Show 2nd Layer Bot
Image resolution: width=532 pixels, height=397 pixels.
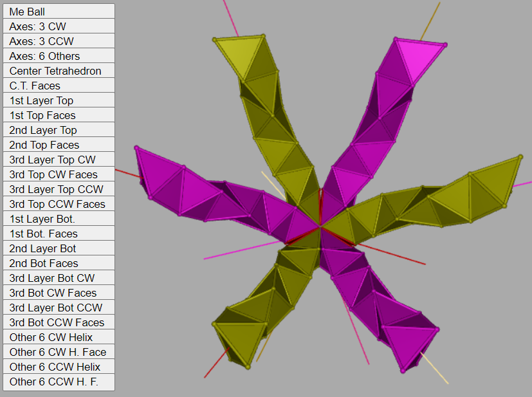click(x=59, y=248)
